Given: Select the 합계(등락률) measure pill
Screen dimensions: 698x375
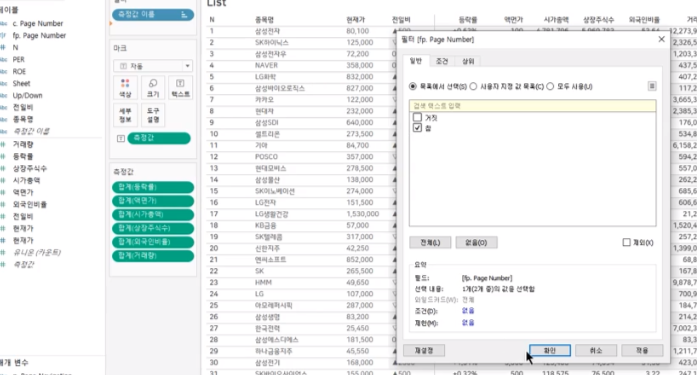Looking at the screenshot, I should pos(153,187).
